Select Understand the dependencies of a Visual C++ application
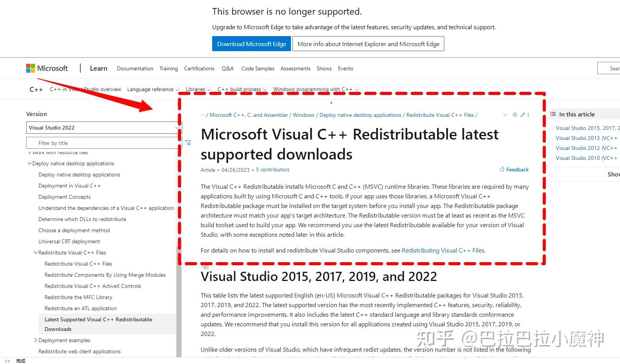Image resolution: width=620 pixels, height=364 pixels. [106, 208]
